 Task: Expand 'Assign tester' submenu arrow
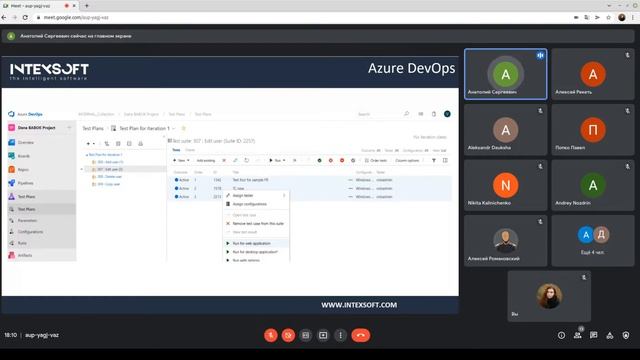(284, 196)
